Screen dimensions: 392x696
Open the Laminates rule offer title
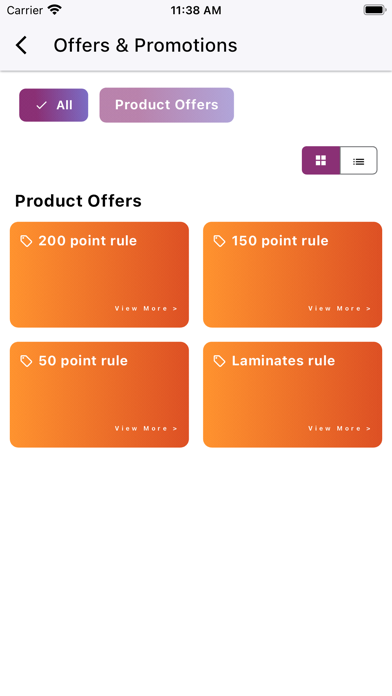283,361
